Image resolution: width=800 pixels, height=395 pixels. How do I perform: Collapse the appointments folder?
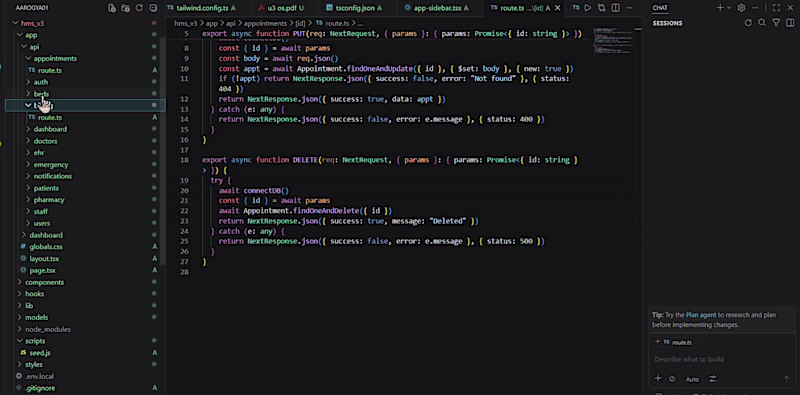85,58
